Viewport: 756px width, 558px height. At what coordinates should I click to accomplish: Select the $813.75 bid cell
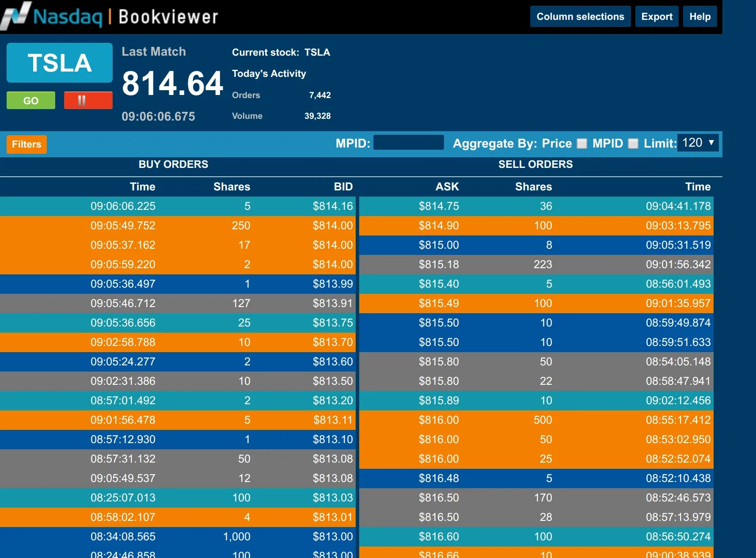click(333, 323)
